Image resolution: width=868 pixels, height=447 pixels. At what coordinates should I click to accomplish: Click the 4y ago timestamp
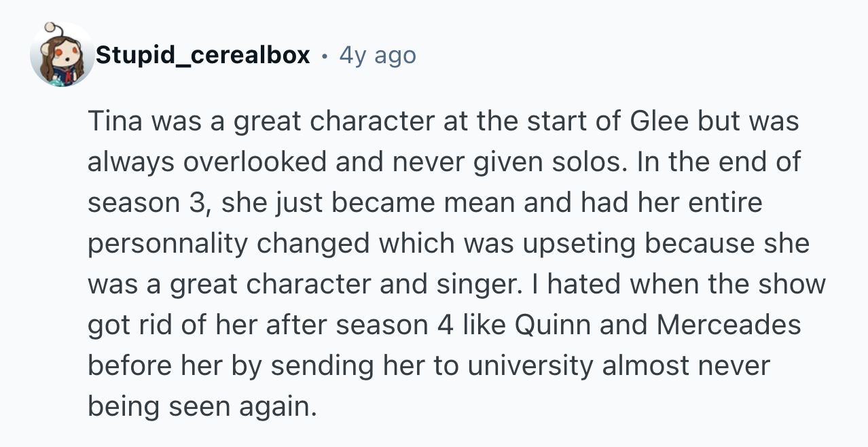[x=377, y=55]
